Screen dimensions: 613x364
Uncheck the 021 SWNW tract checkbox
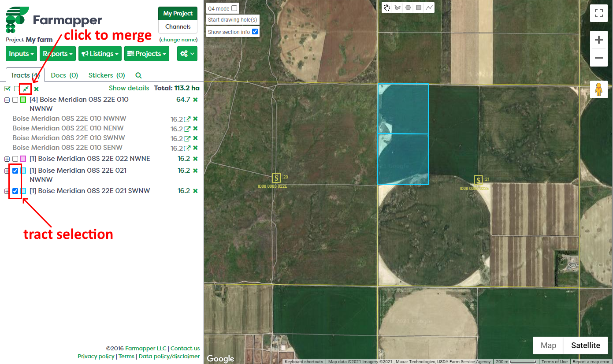pyautogui.click(x=15, y=191)
